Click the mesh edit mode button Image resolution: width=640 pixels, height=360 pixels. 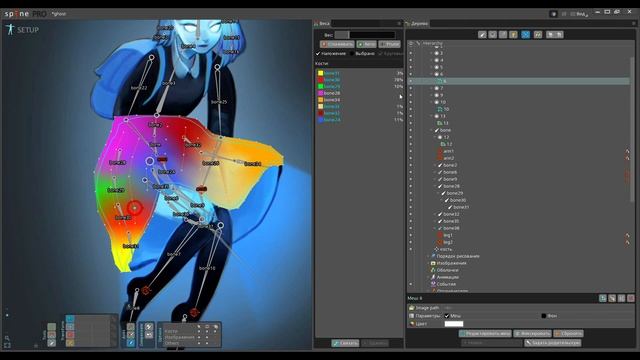485,333
